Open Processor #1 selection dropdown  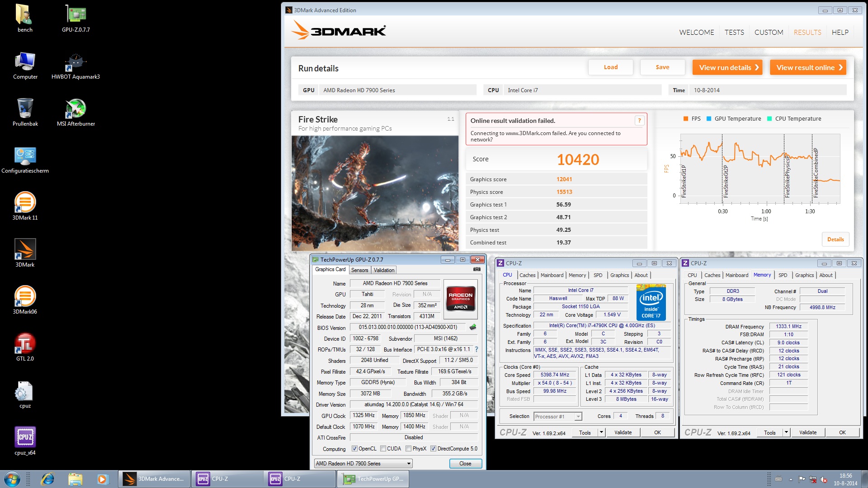tap(558, 417)
